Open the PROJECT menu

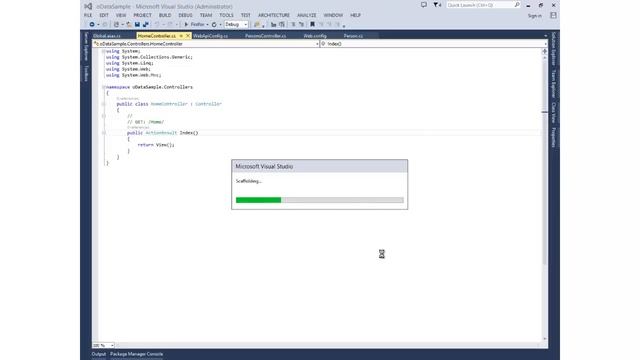(142, 15)
